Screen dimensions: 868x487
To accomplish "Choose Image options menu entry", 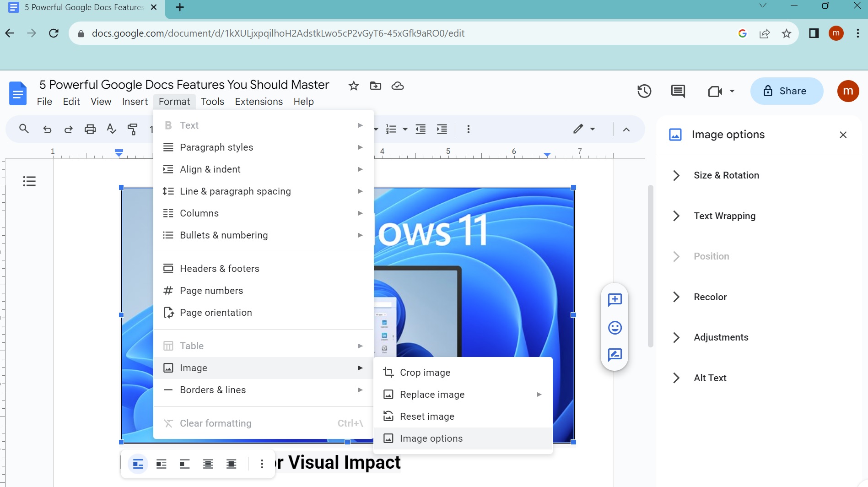I will tap(463, 438).
